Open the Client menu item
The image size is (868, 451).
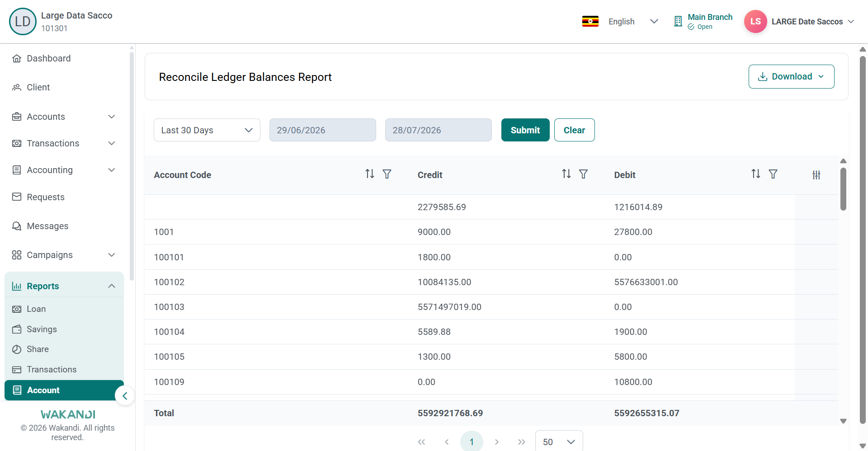(x=64, y=87)
